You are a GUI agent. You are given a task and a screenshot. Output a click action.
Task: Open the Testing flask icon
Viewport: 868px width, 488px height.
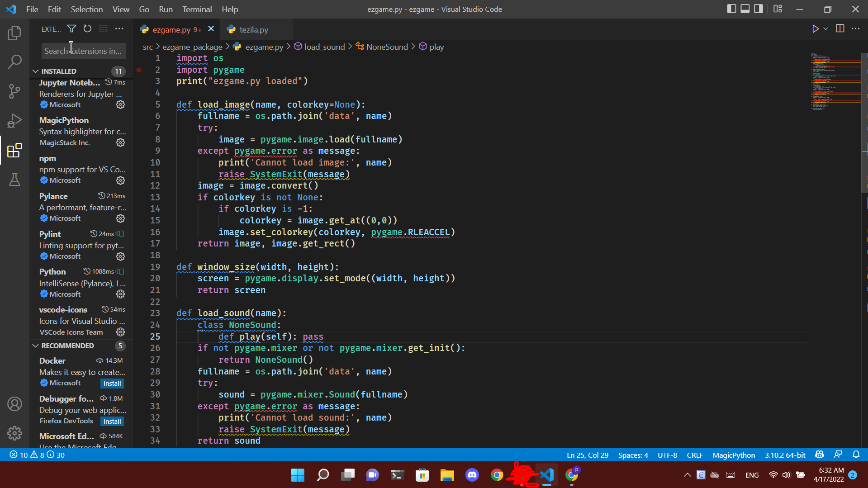[14, 180]
